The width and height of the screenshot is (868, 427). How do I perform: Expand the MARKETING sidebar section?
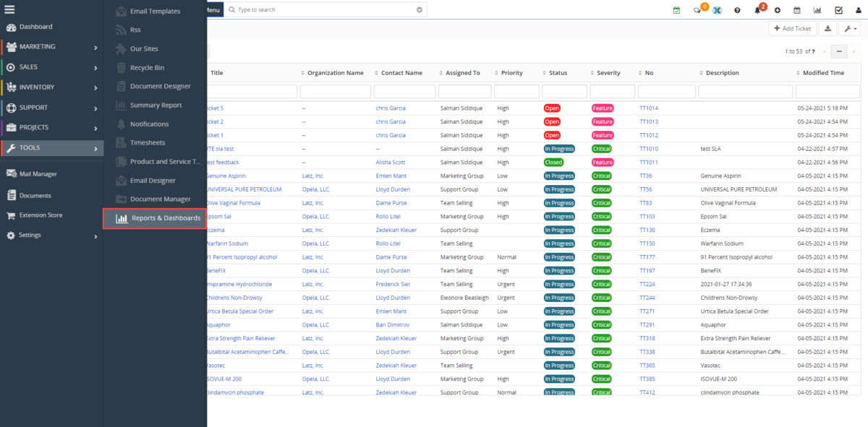click(x=51, y=47)
